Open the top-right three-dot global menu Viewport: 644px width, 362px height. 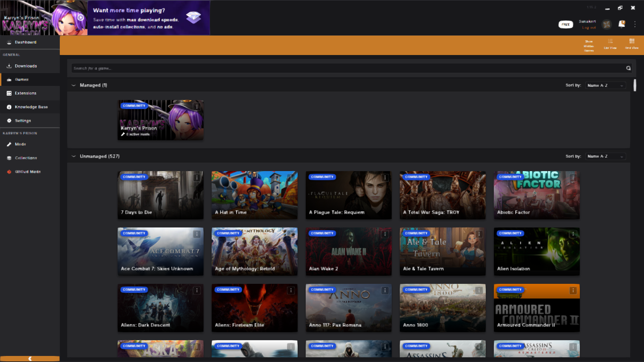pyautogui.click(x=635, y=24)
